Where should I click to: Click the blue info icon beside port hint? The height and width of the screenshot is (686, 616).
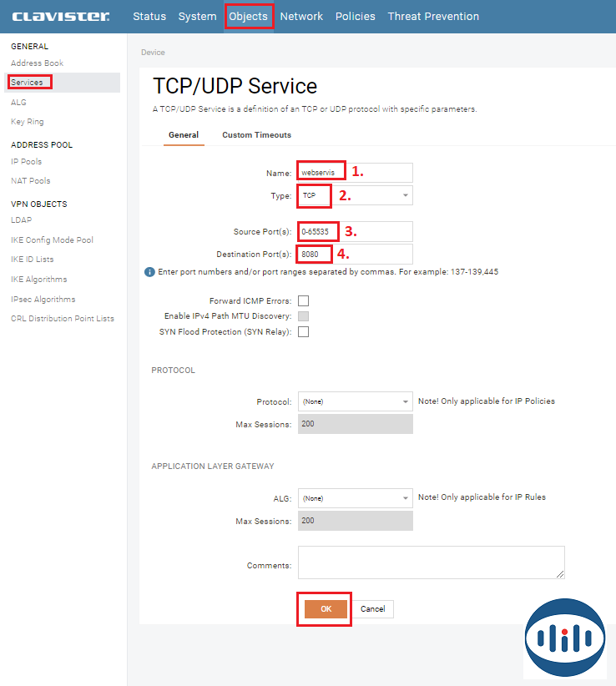[149, 272]
